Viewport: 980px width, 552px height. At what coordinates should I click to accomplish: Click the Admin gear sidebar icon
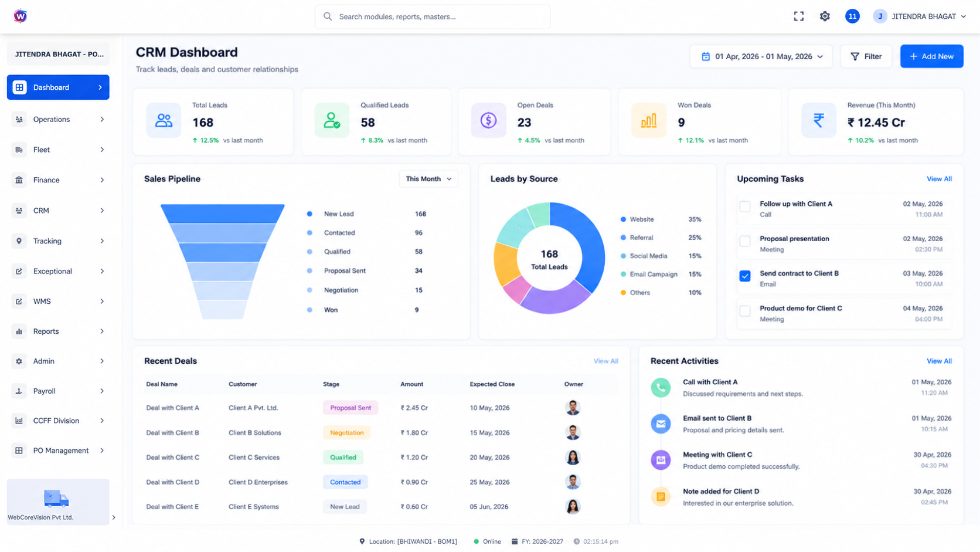(x=19, y=361)
